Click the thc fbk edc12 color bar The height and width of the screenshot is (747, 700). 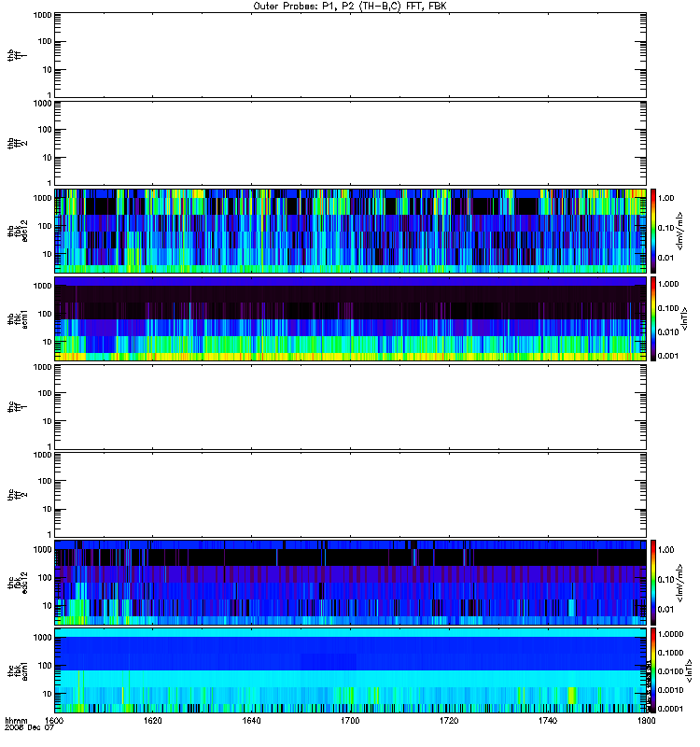pos(653,582)
